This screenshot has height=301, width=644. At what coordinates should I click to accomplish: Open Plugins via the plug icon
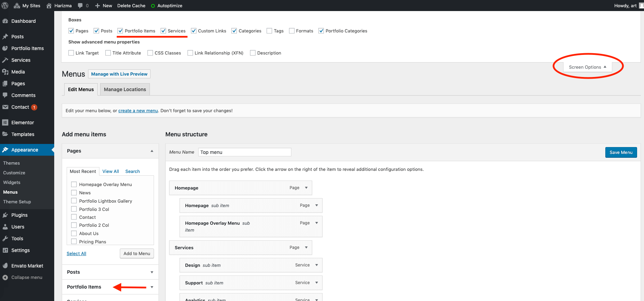[x=5, y=215]
